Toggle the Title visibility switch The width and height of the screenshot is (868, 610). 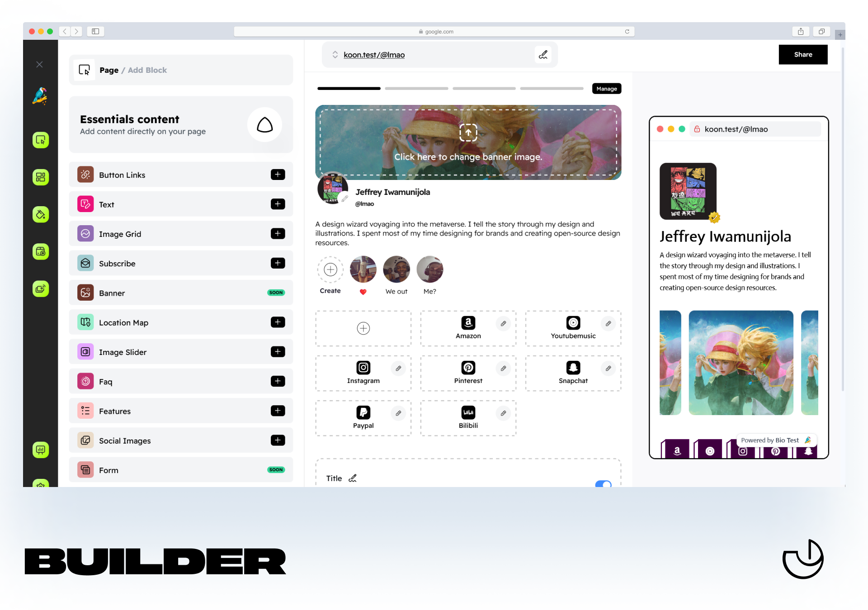pos(604,481)
